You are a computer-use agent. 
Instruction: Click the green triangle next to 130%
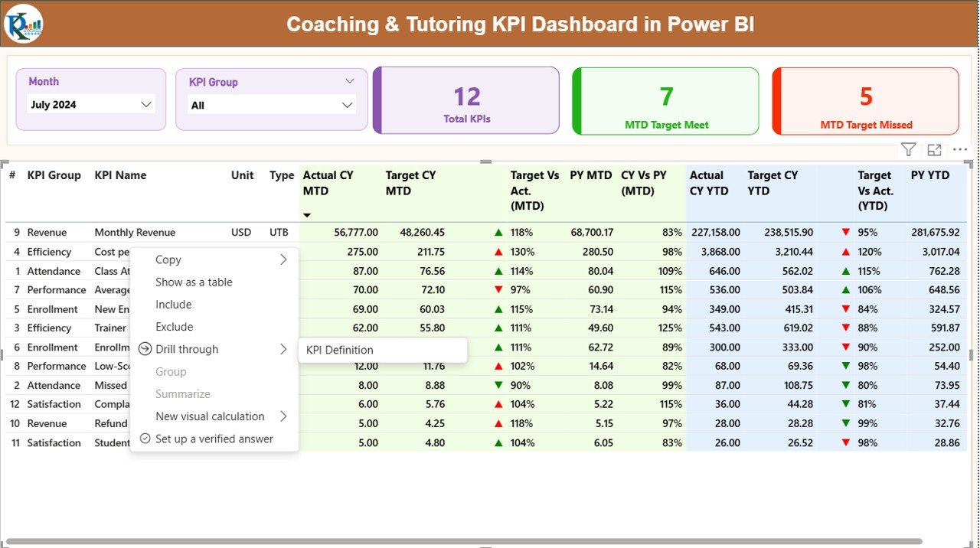click(x=498, y=251)
